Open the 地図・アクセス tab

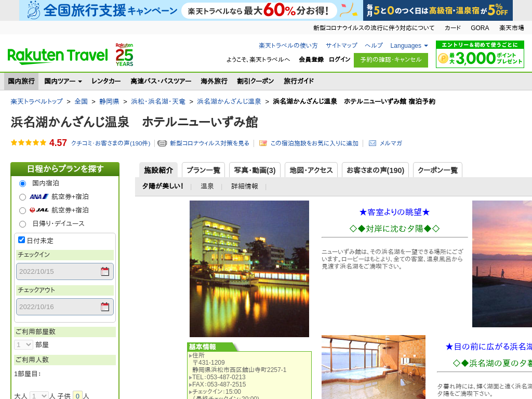(x=311, y=170)
